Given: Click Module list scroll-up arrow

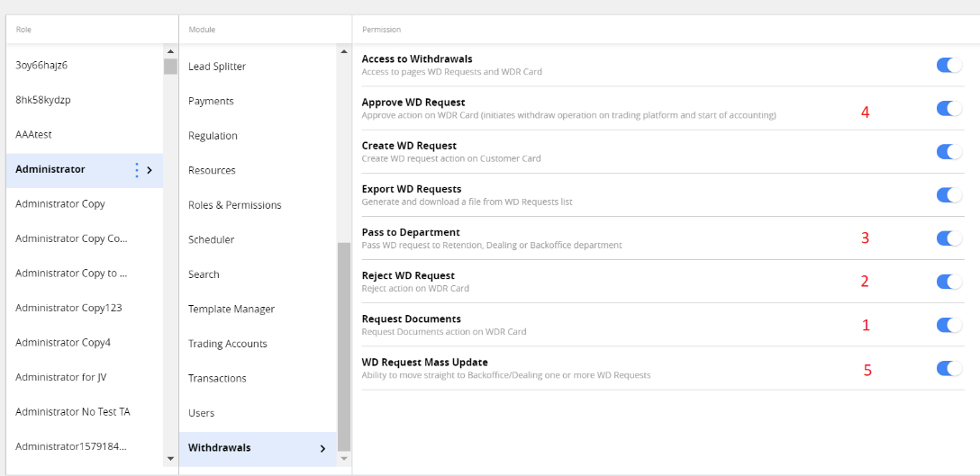Looking at the screenshot, I should 344,51.
